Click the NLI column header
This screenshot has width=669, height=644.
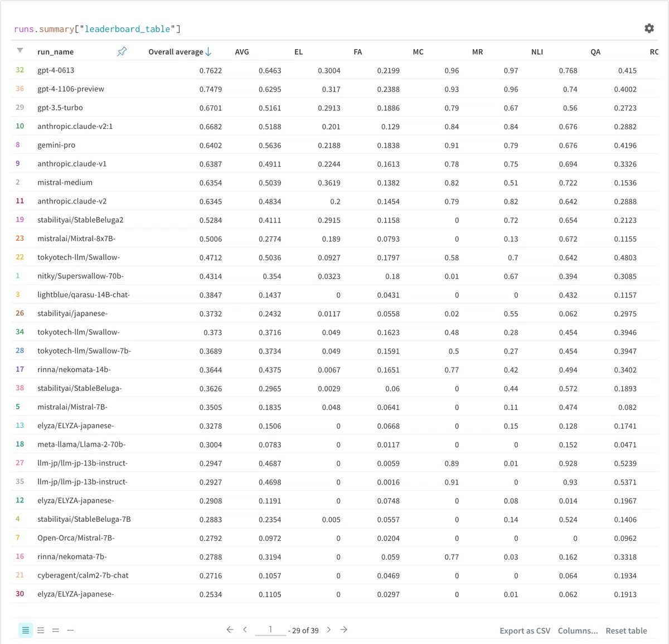coord(537,52)
